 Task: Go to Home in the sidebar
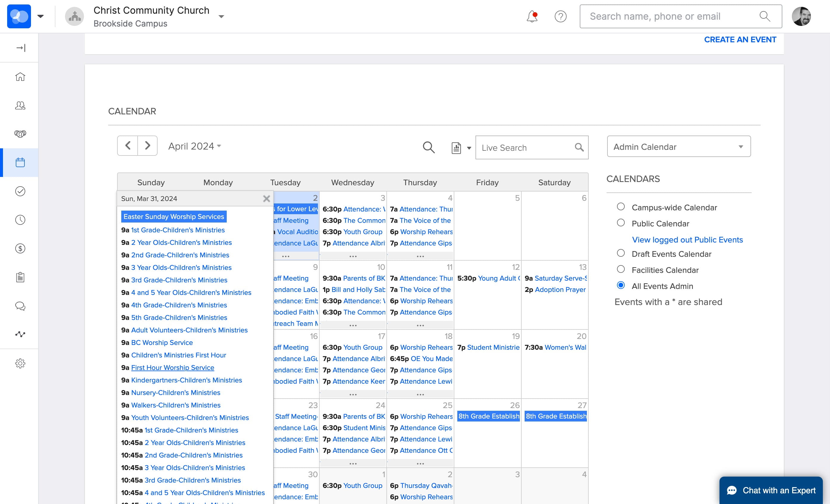(x=20, y=77)
